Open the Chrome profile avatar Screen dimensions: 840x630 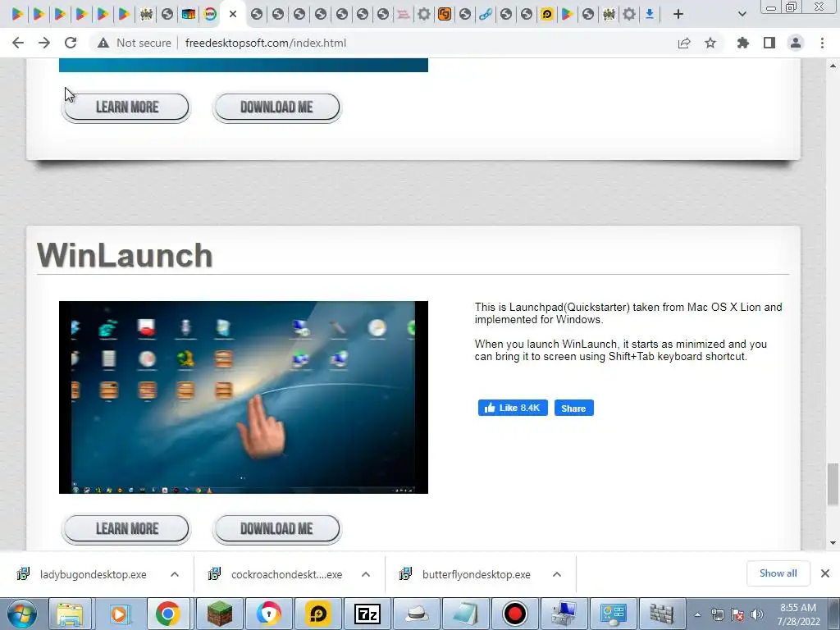[796, 43]
